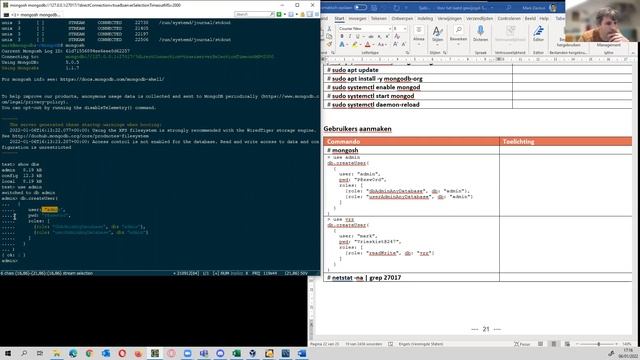Open the Dicteren microphone button

click(480, 33)
